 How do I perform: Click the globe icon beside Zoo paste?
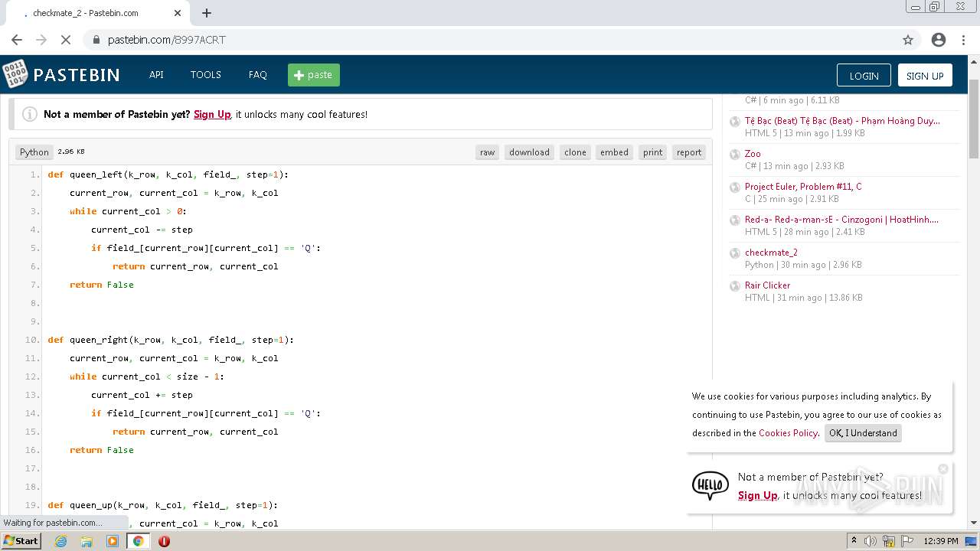[735, 155]
